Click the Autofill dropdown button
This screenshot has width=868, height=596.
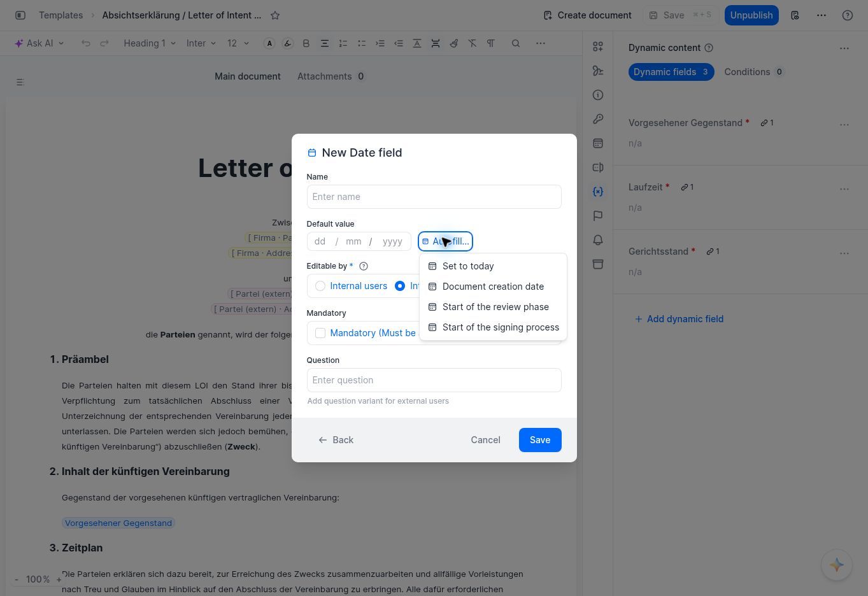[x=445, y=241]
